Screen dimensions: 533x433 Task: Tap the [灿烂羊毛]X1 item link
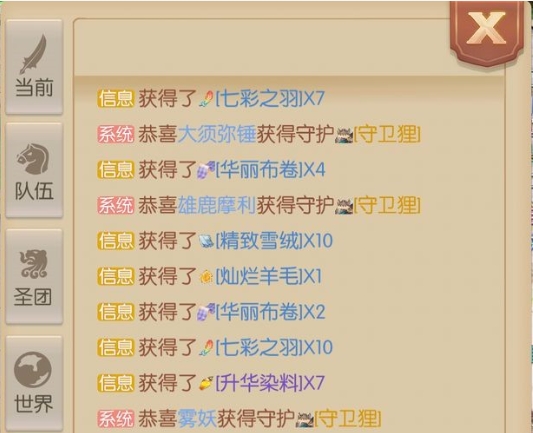[269, 276]
